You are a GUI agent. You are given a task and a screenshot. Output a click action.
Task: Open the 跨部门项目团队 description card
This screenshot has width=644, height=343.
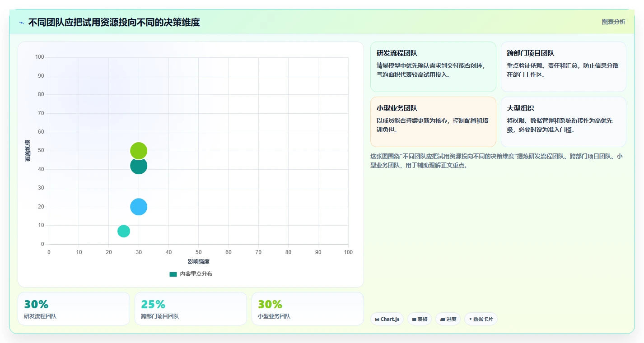click(564, 67)
